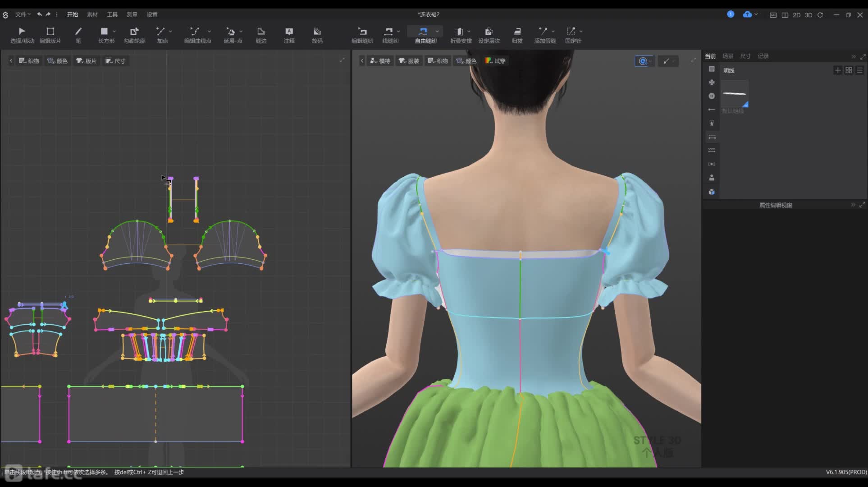Switch topstitch list to grid view
The image size is (868, 487).
[849, 70]
